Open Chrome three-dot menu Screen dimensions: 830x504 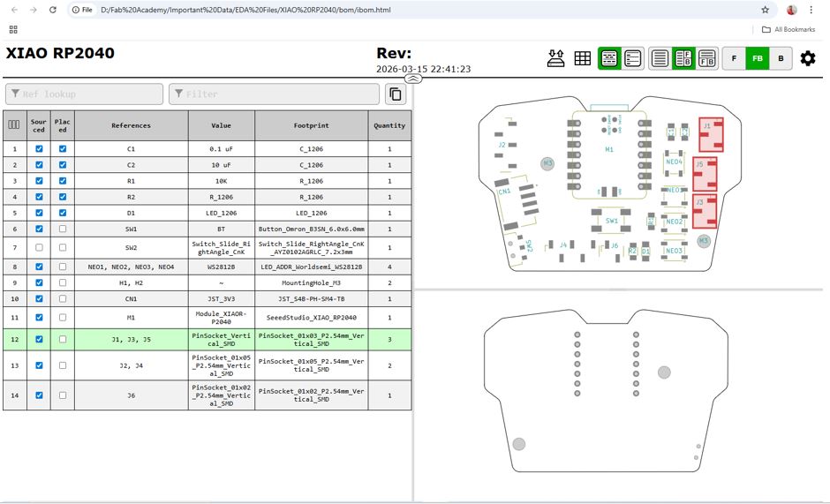pos(811,10)
